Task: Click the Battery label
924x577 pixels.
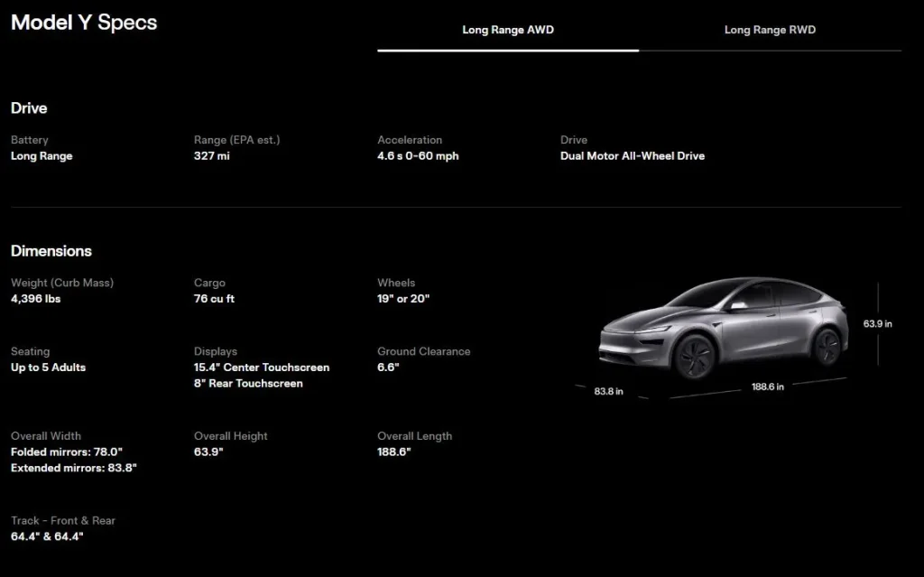Action: pyautogui.click(x=30, y=140)
